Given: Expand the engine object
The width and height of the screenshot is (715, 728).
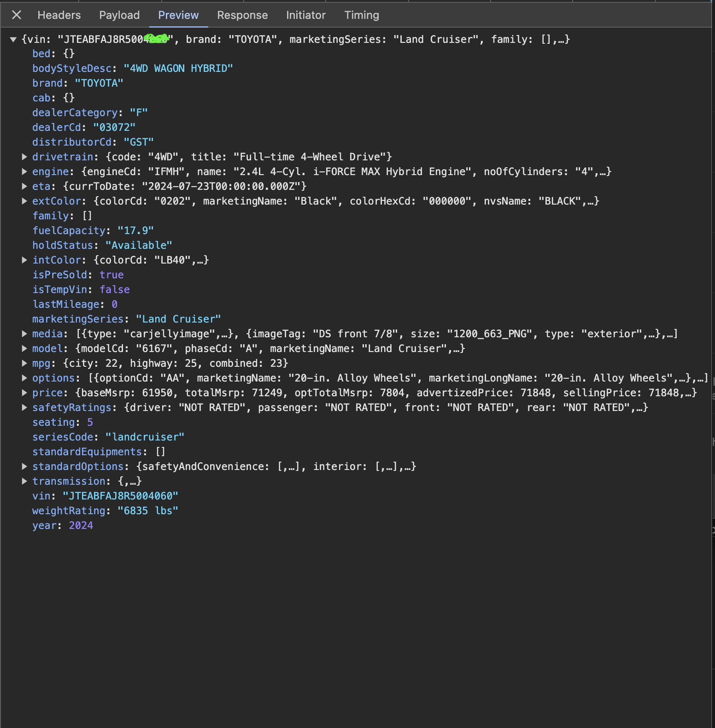Looking at the screenshot, I should point(24,171).
